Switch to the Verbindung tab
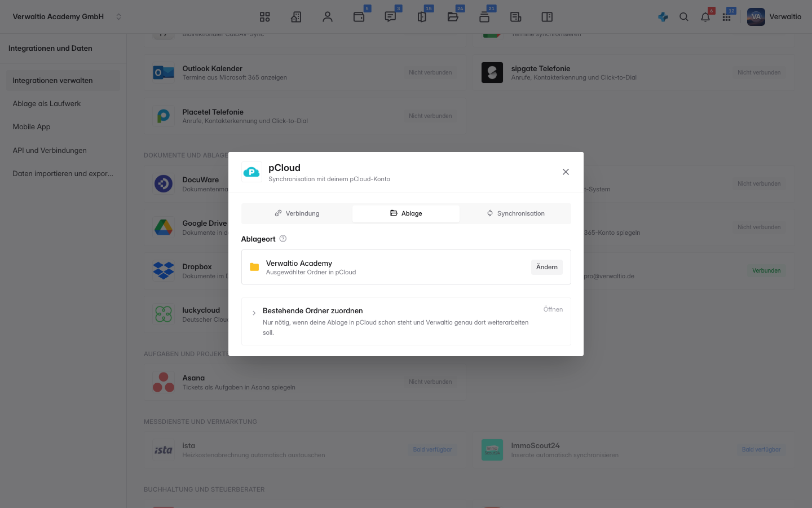Image resolution: width=812 pixels, height=508 pixels. coord(297,213)
